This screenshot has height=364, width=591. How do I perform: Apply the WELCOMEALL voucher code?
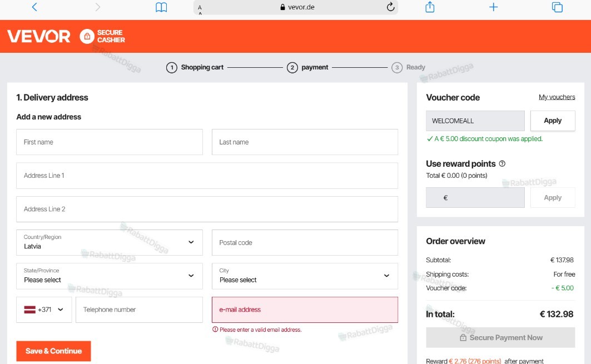553,121
